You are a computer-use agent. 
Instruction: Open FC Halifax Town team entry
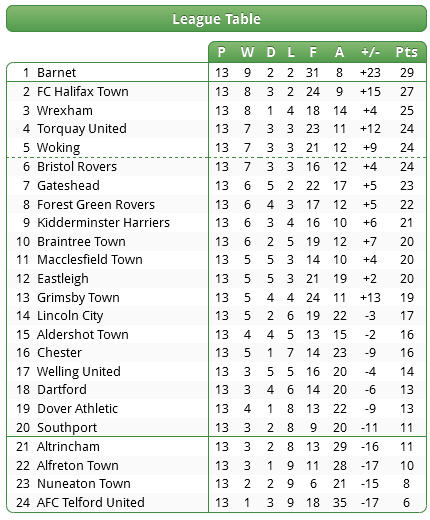83,91
